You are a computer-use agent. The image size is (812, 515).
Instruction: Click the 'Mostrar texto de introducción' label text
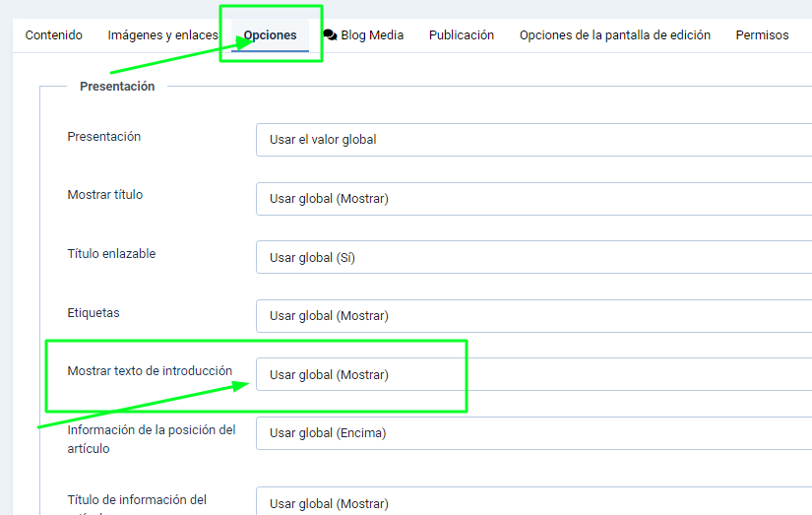[x=150, y=371]
